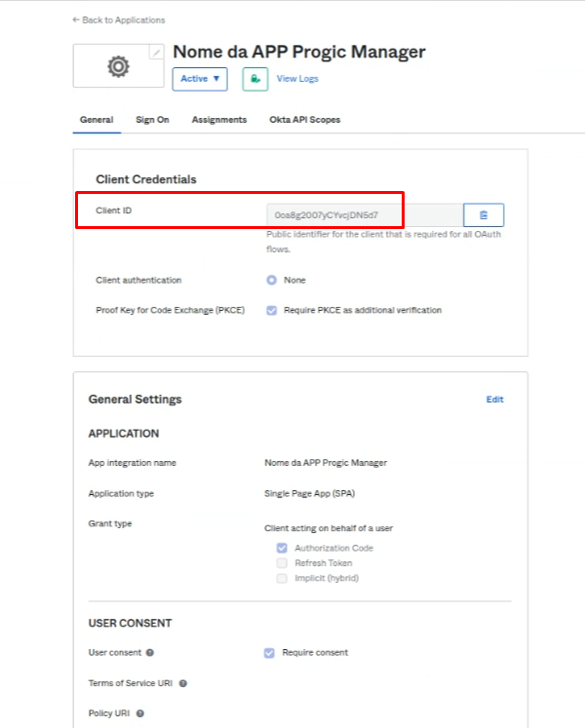Click the Single Page App (SPA) text

pyautogui.click(x=309, y=493)
